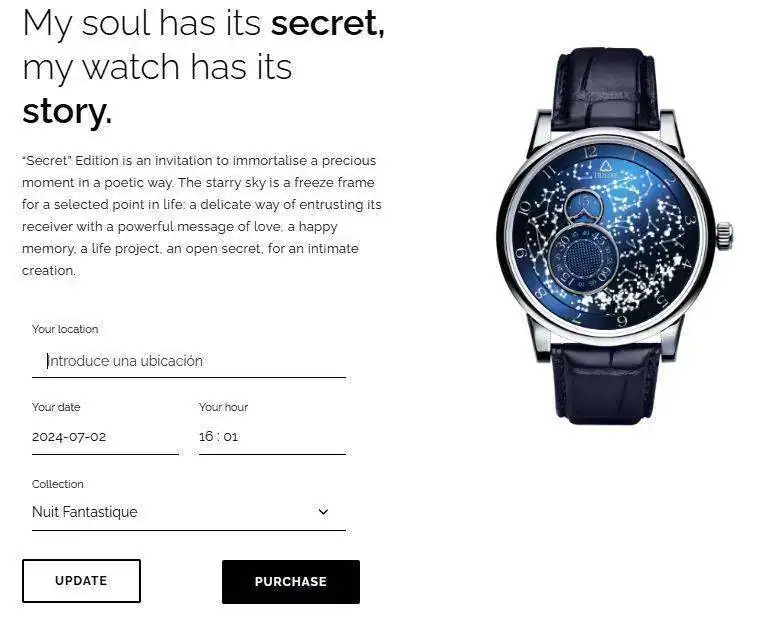
Task: Click the location input with placeholder 'Introduce una ubicación'
Action: [189, 361]
